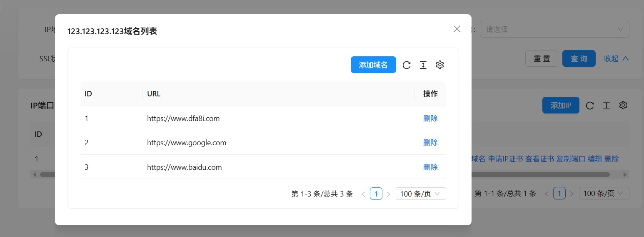Click the refresh icon in domain list modal
Screen dimensions: 644x237
click(x=407, y=65)
